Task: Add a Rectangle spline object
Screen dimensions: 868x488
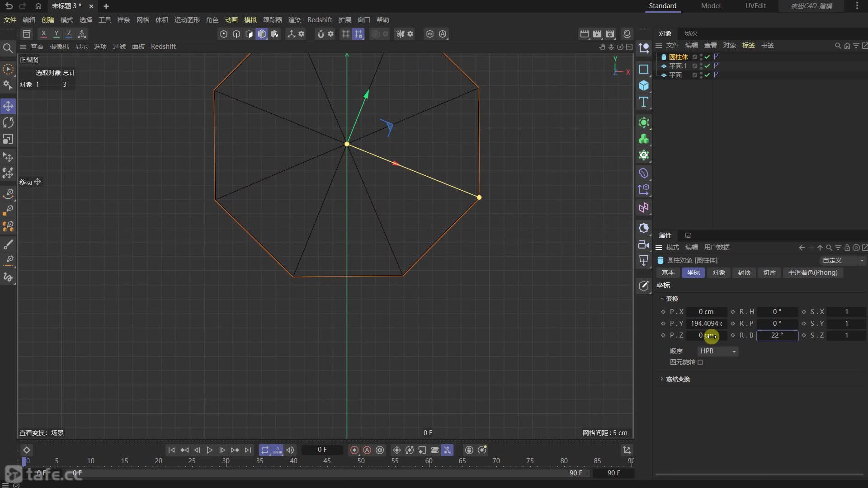Action: tap(644, 69)
